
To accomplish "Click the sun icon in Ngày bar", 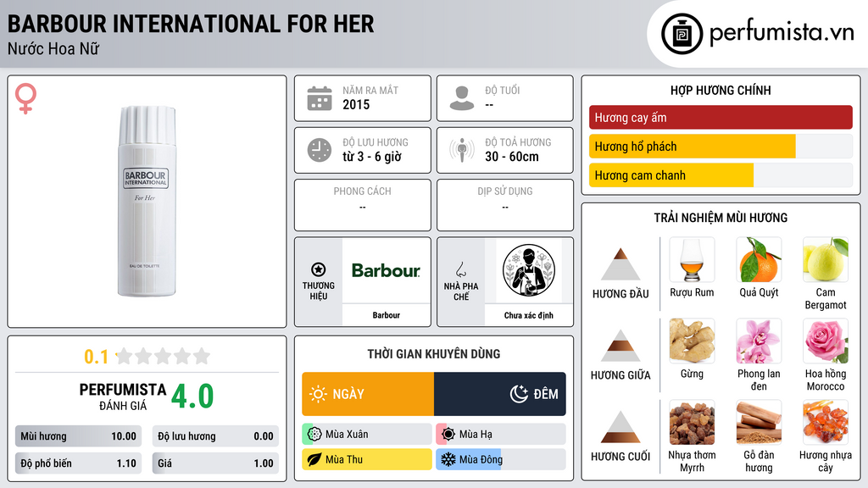I will (318, 394).
